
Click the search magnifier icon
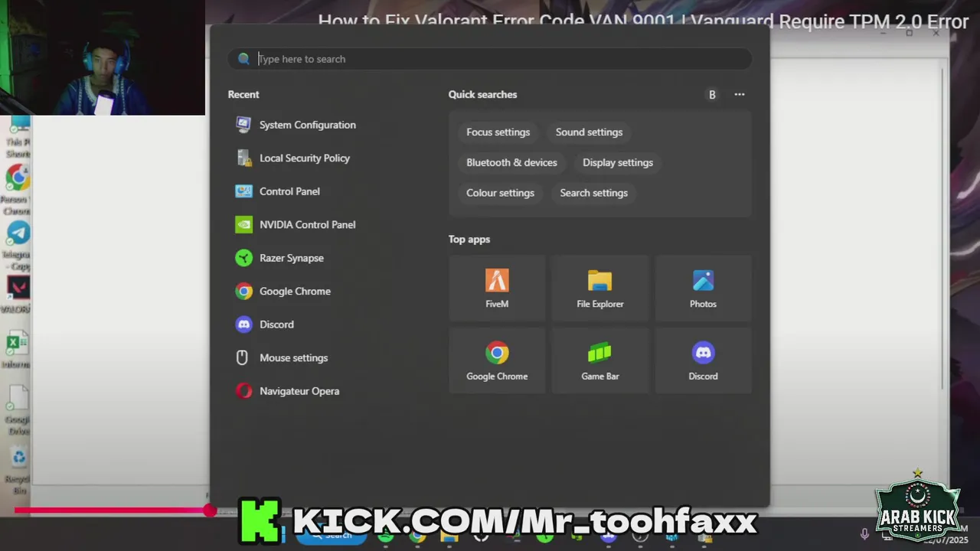[243, 59]
